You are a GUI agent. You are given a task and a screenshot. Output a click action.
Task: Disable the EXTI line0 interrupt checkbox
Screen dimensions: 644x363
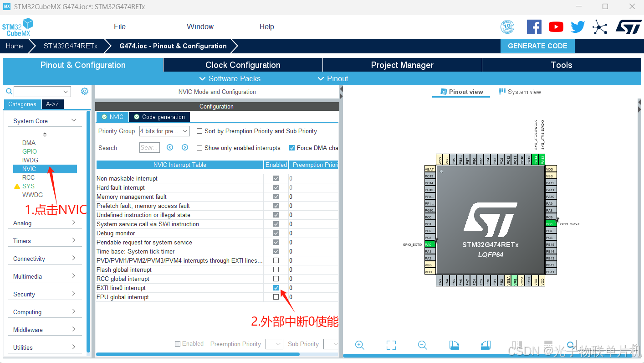tap(276, 288)
